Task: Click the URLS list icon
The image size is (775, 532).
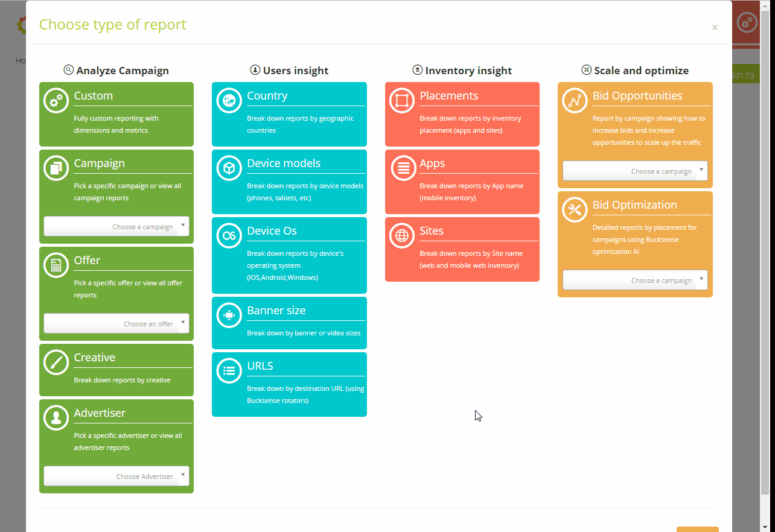Action: click(x=229, y=371)
